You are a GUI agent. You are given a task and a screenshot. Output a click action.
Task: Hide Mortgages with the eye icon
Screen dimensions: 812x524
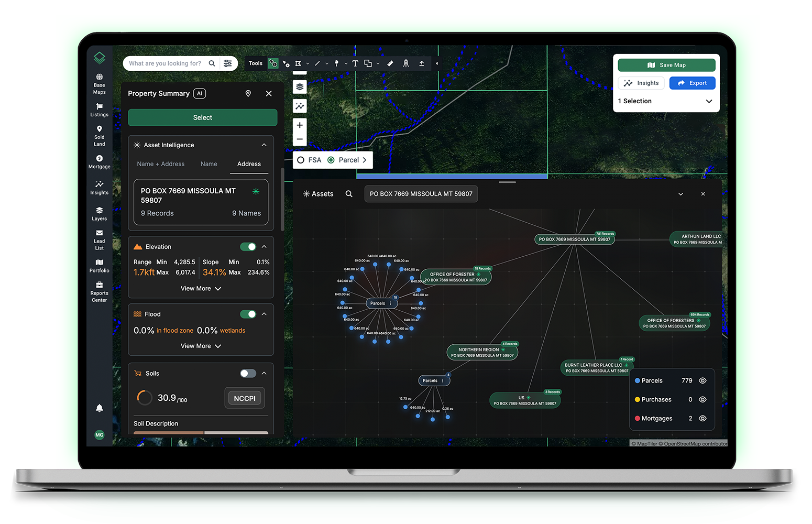click(703, 418)
